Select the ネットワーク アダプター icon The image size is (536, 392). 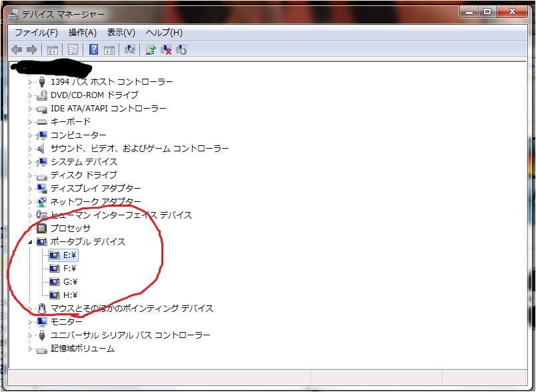42,202
